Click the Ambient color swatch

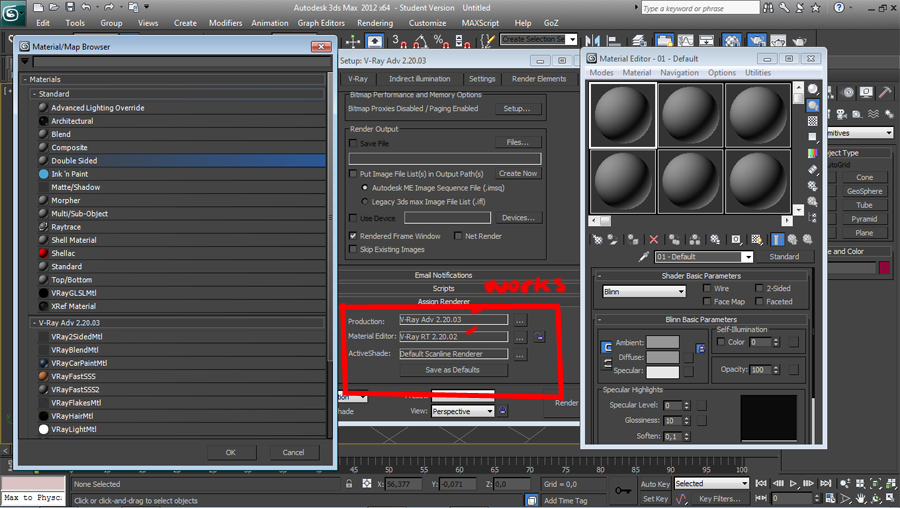(x=662, y=343)
